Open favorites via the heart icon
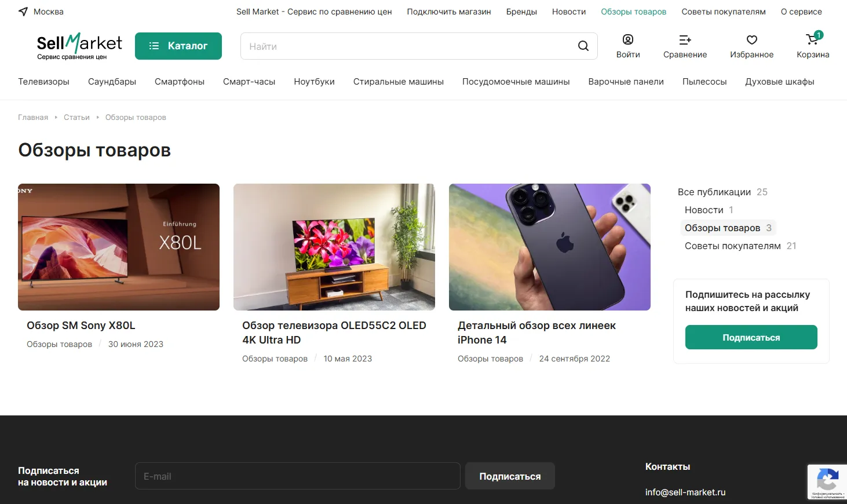 751,39
